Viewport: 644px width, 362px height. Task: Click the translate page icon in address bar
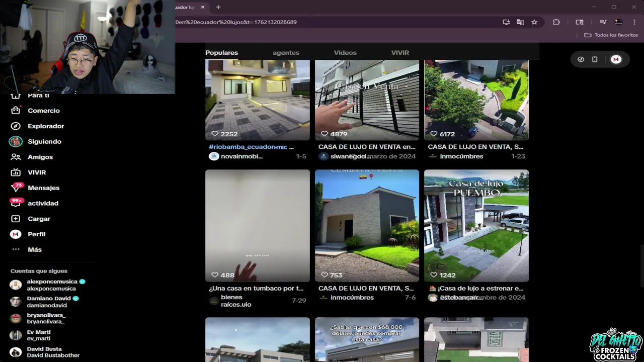point(520,22)
